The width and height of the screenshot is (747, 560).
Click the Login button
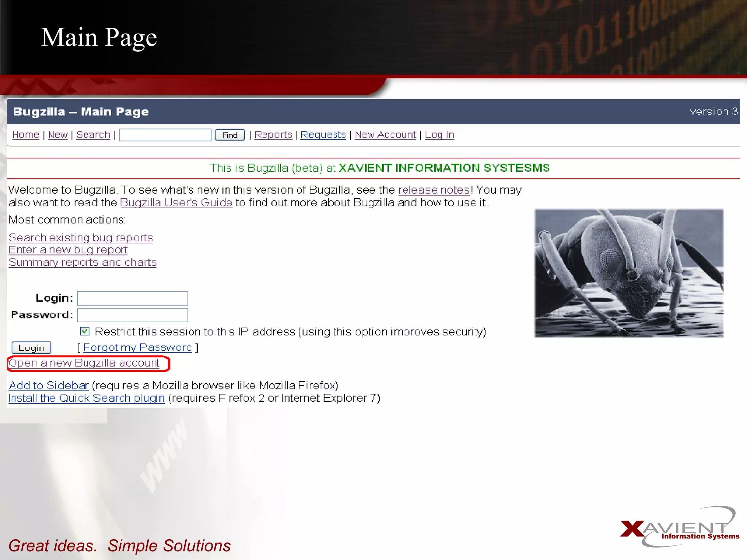[31, 348]
